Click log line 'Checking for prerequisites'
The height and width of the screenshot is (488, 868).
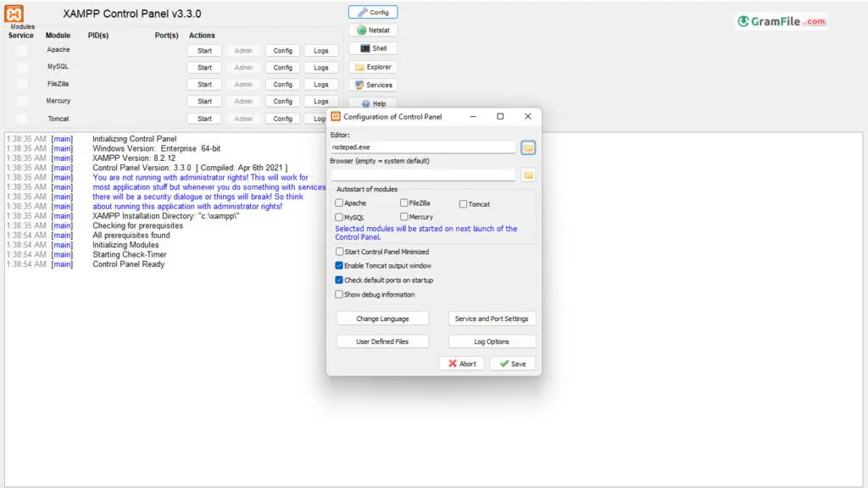[138, 225]
